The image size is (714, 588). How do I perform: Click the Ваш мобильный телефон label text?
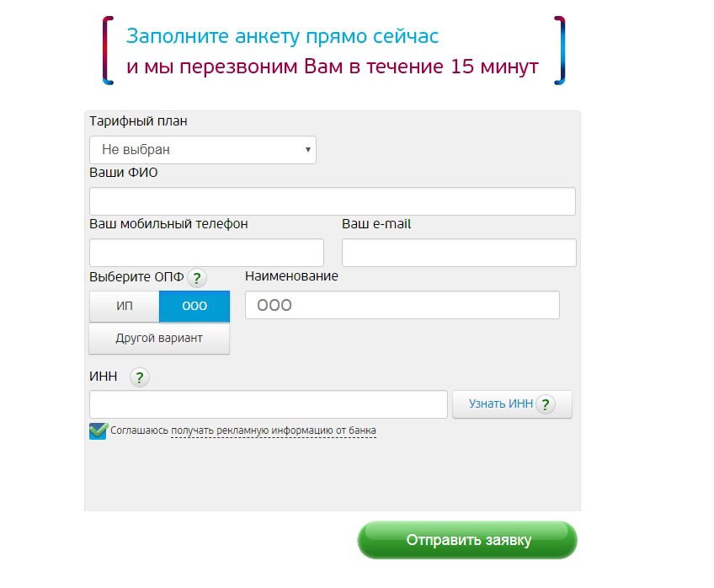168,224
